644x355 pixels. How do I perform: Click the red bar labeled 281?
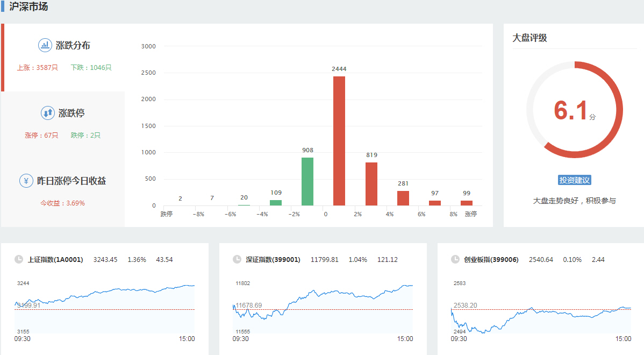point(403,198)
